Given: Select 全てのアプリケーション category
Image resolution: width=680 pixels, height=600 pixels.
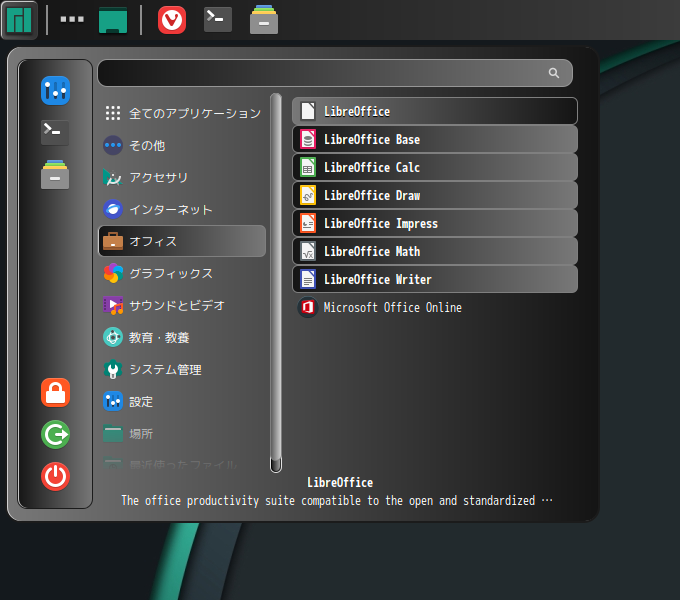Looking at the screenshot, I should click(x=182, y=113).
